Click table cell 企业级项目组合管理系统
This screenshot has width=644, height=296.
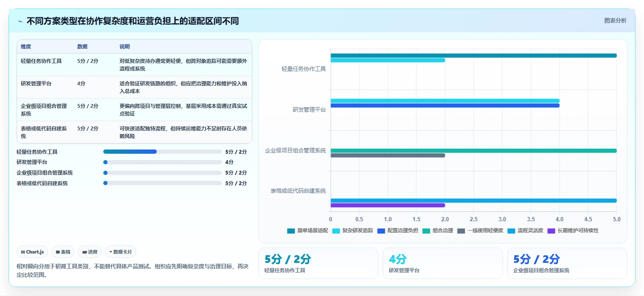(x=44, y=110)
